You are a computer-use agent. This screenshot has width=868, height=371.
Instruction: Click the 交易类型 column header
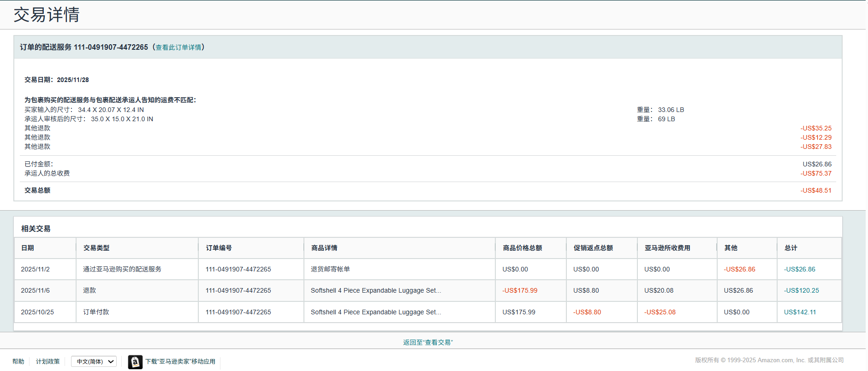tap(96, 248)
